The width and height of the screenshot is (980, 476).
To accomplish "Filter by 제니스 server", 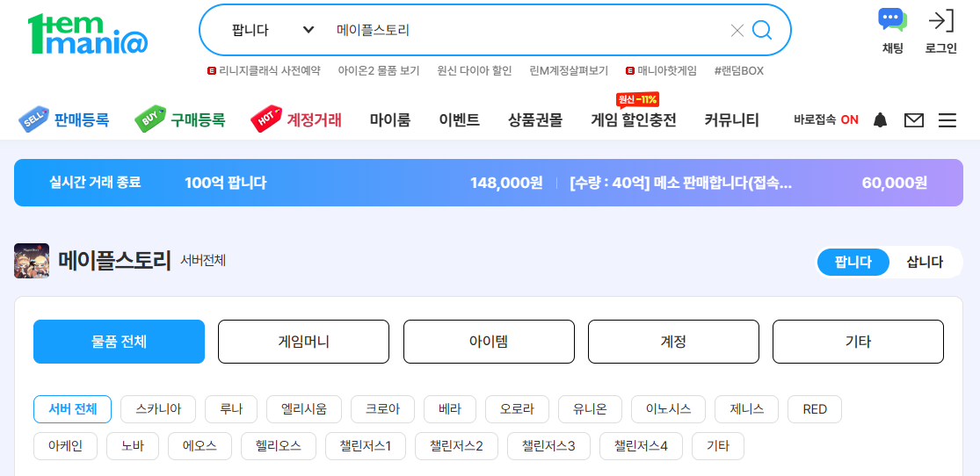I will click(746, 409).
